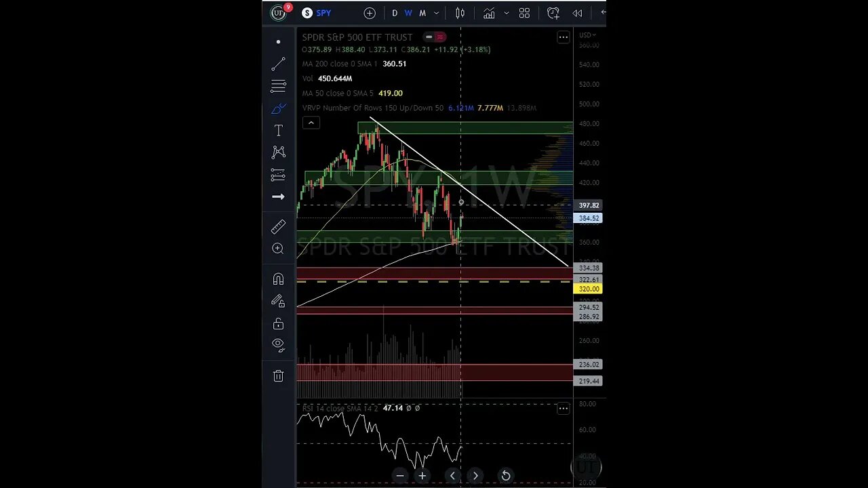The width and height of the screenshot is (868, 488).
Task: Add a symbol to compare using plus icon
Action: pyautogui.click(x=370, y=13)
